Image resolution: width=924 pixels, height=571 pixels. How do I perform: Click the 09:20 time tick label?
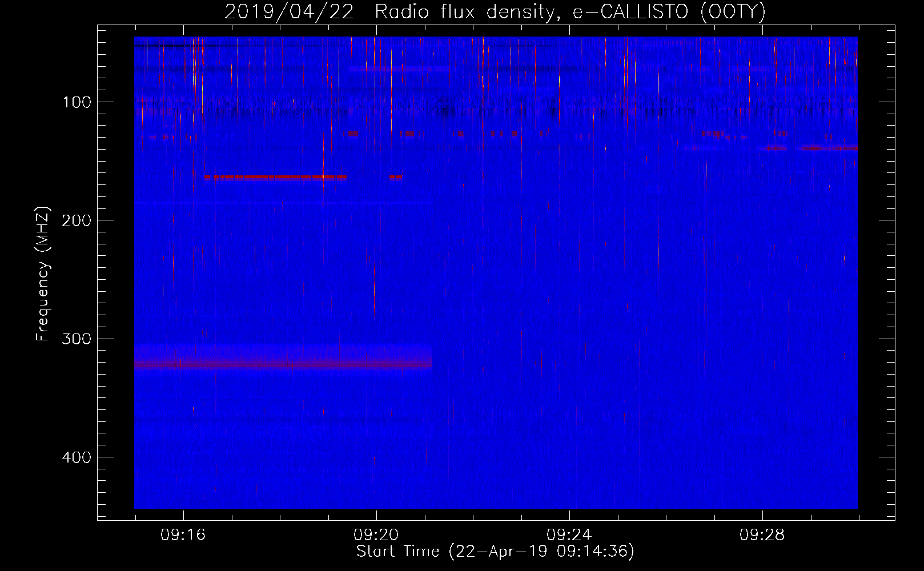pyautogui.click(x=376, y=535)
